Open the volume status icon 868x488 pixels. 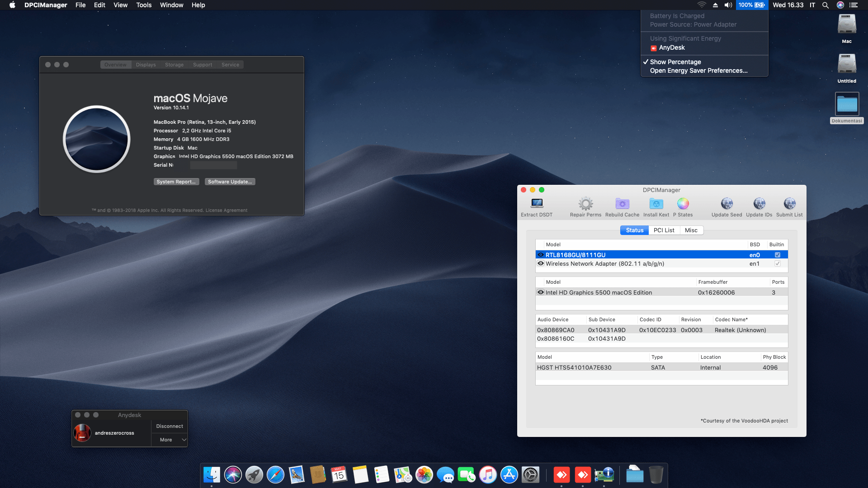point(728,5)
